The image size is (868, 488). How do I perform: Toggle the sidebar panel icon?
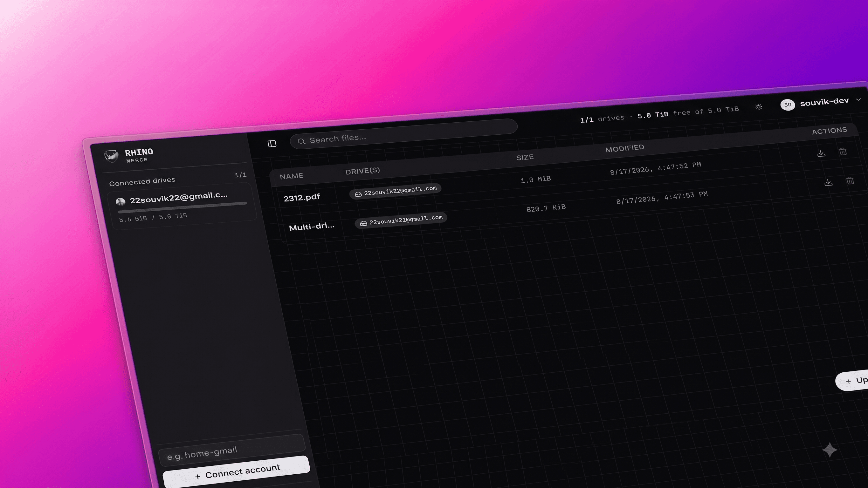coord(272,144)
